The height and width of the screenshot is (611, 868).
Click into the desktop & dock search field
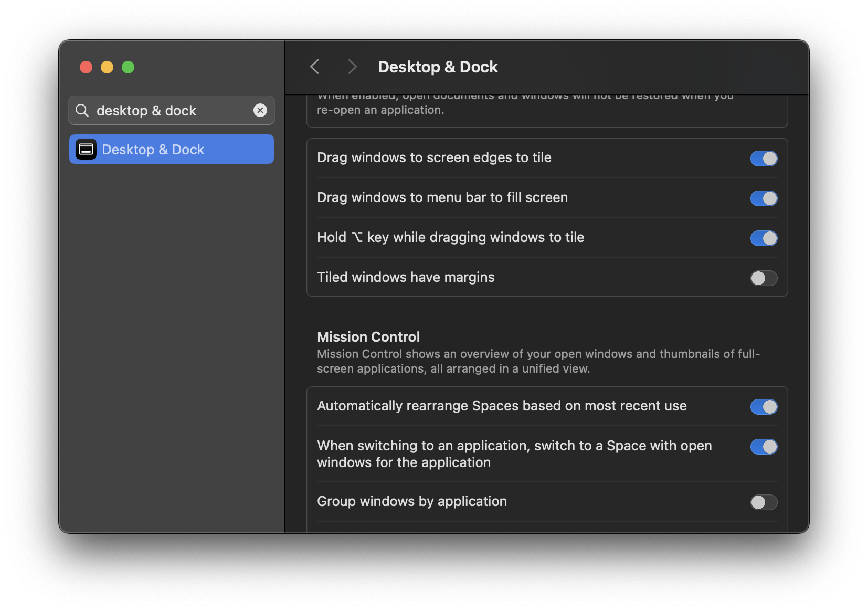pos(172,110)
